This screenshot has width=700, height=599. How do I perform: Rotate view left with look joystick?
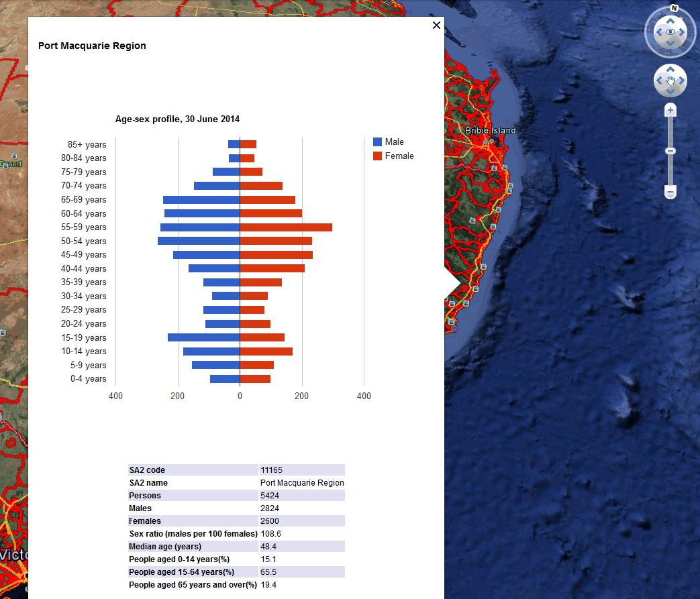[x=658, y=32]
